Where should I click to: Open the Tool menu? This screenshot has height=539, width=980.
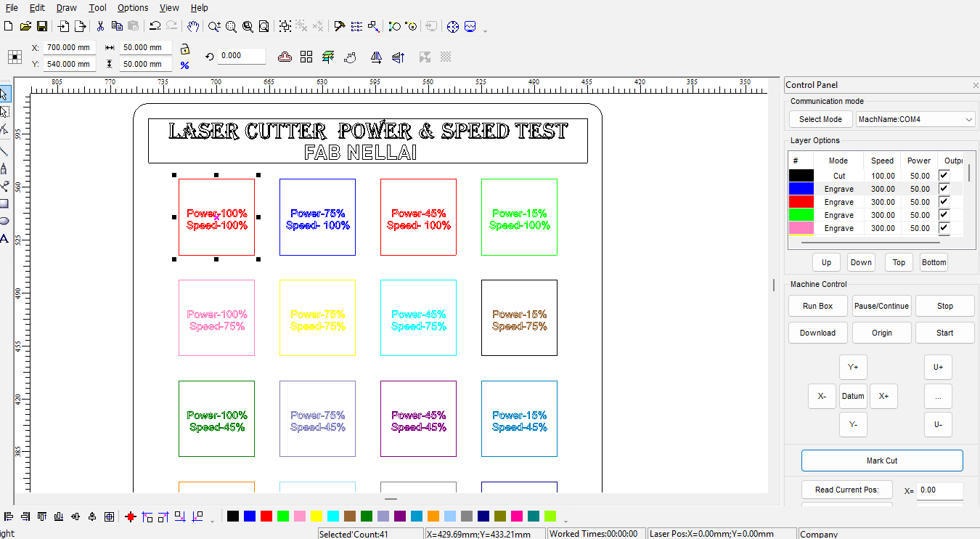[x=98, y=8]
